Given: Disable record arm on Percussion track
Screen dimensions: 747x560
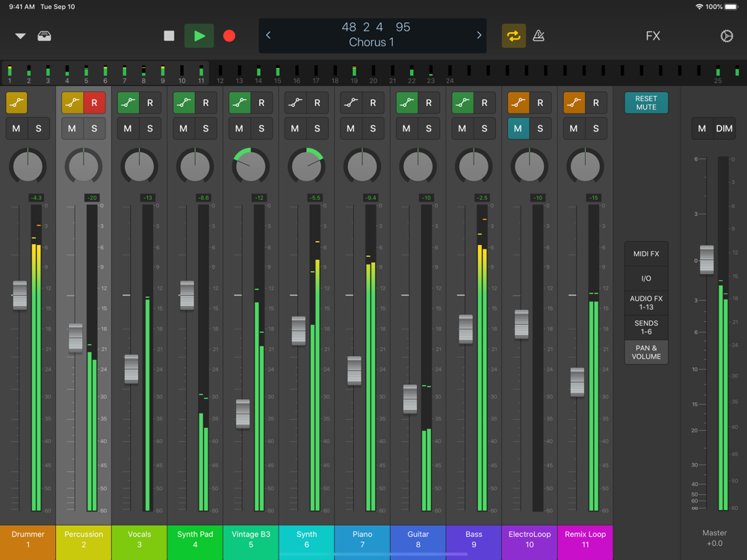Looking at the screenshot, I should [x=94, y=103].
